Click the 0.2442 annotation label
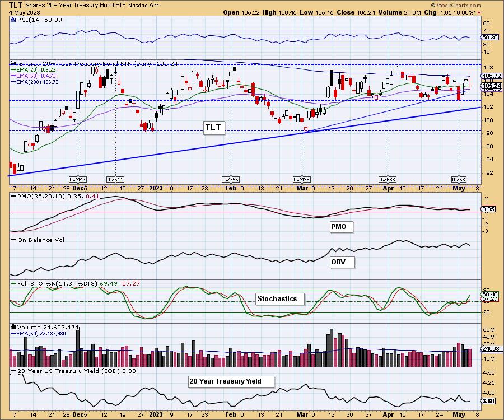 pos(78,179)
